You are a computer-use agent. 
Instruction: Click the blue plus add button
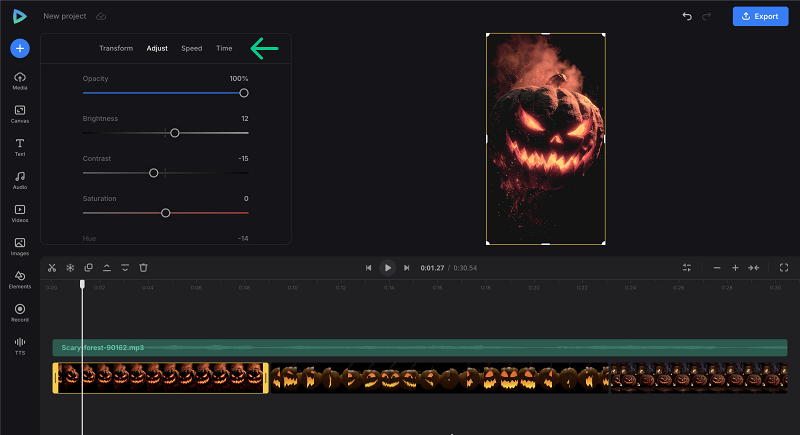[x=20, y=48]
